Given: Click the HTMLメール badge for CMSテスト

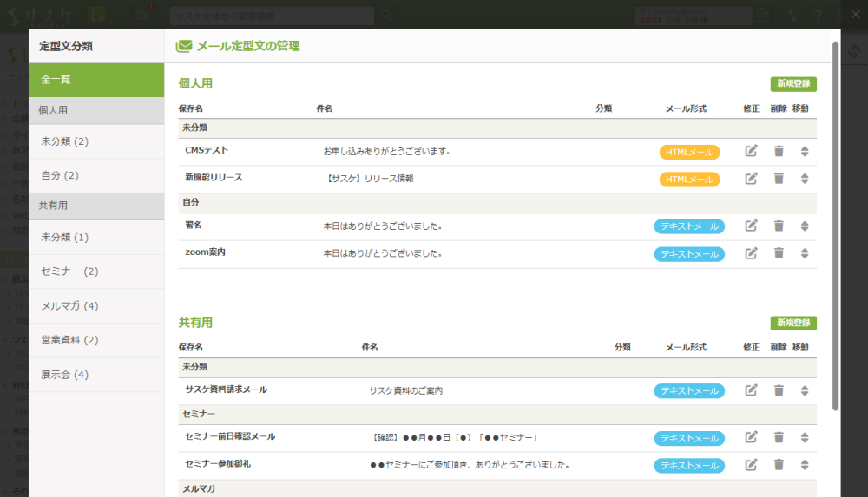Looking at the screenshot, I should [689, 152].
